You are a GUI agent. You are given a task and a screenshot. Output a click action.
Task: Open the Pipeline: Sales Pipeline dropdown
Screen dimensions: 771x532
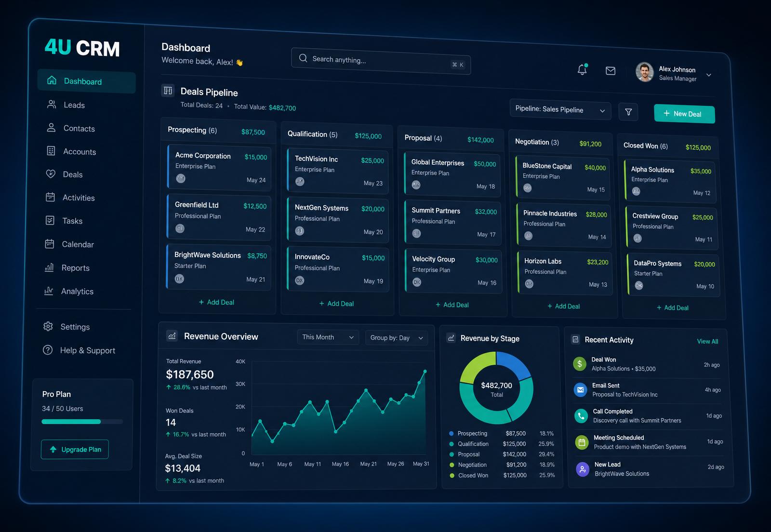(x=560, y=110)
